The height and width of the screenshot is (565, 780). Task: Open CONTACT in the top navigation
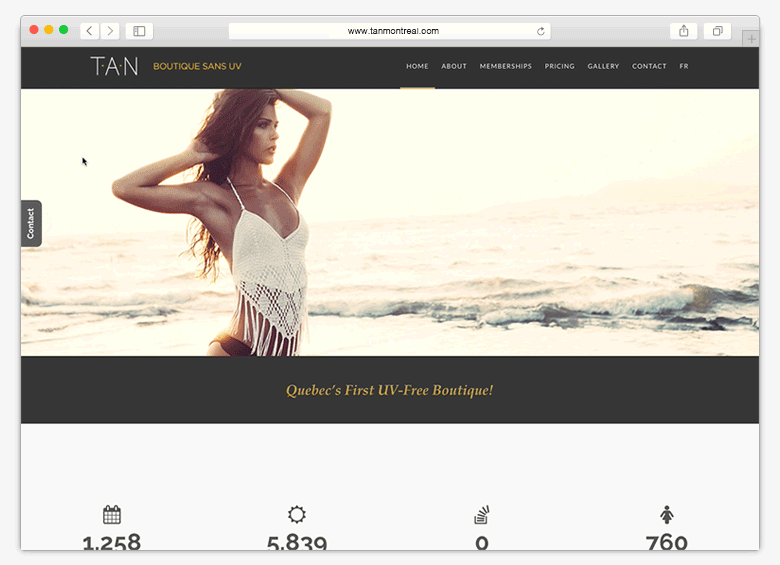tap(649, 66)
